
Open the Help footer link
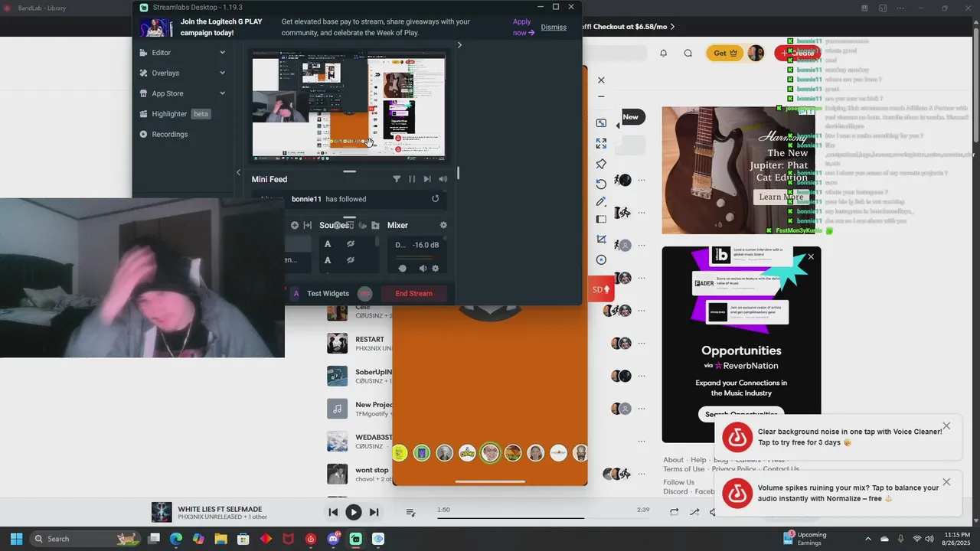697,460
